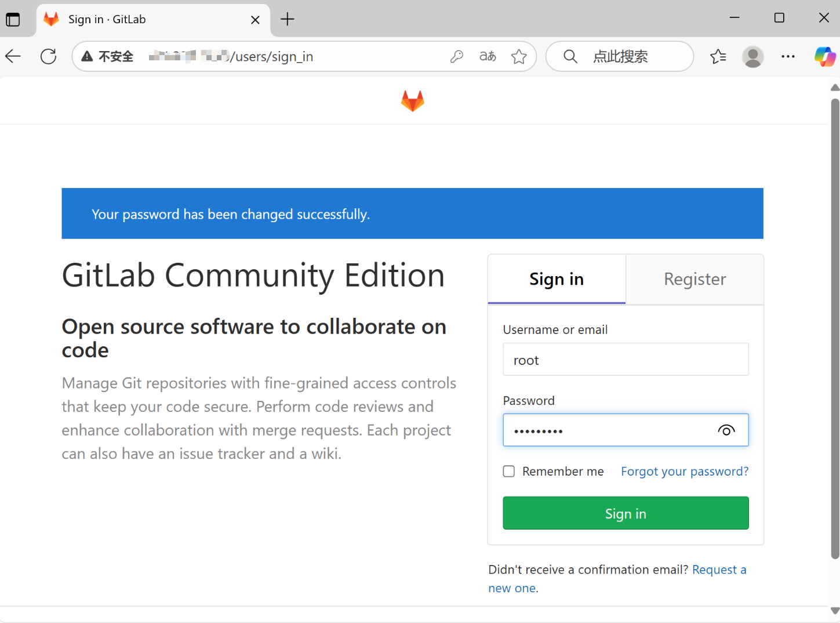
Task: Go back with browser back arrow
Action: 13,56
